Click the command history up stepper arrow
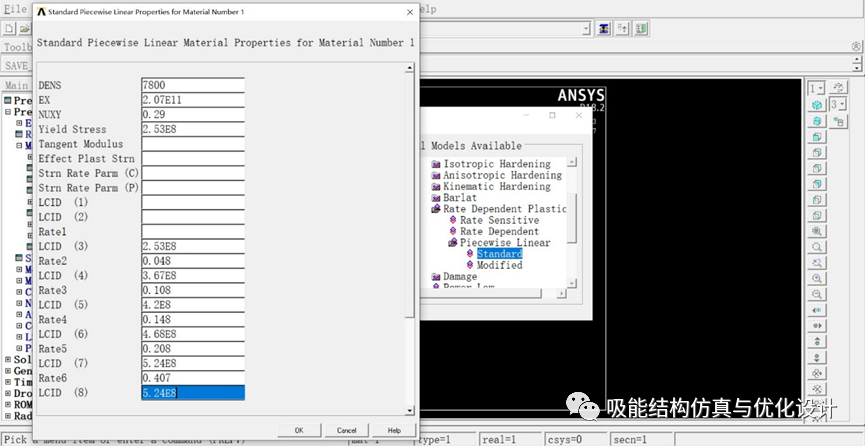 [856, 60]
